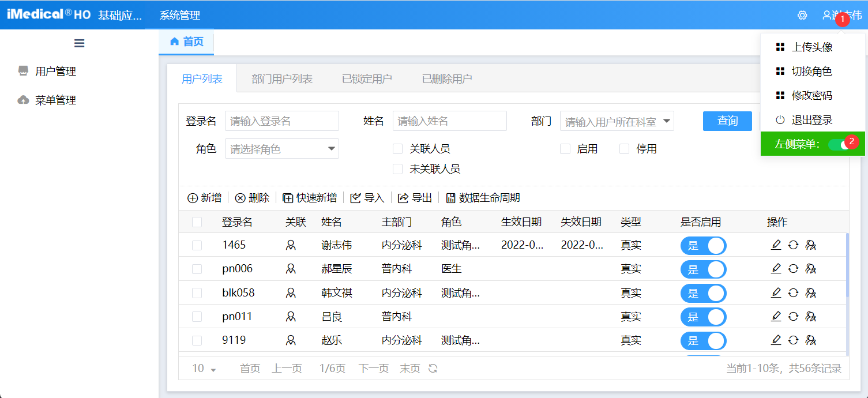The image size is (868, 398).
Task: Click the hamburger menu collapse icon
Action: (80, 43)
